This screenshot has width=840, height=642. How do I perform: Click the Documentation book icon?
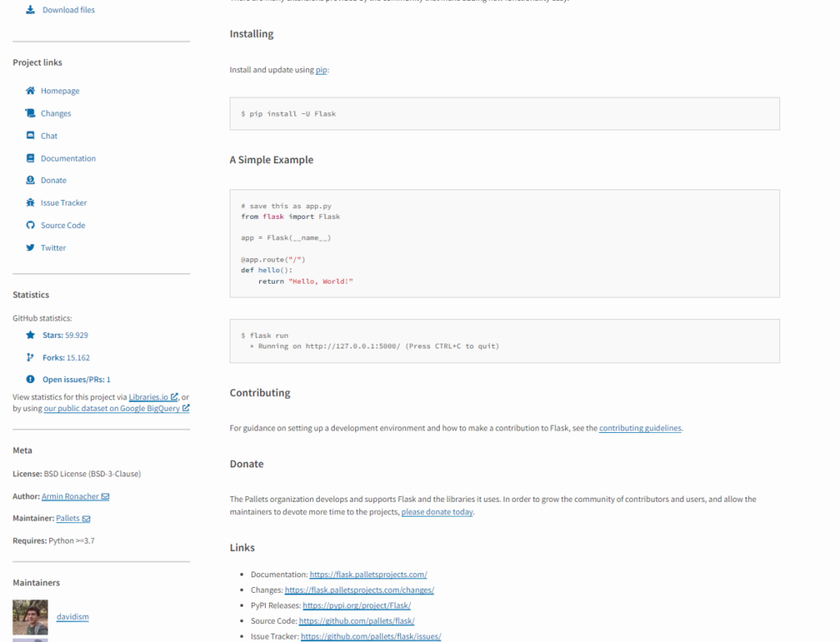tap(30, 158)
